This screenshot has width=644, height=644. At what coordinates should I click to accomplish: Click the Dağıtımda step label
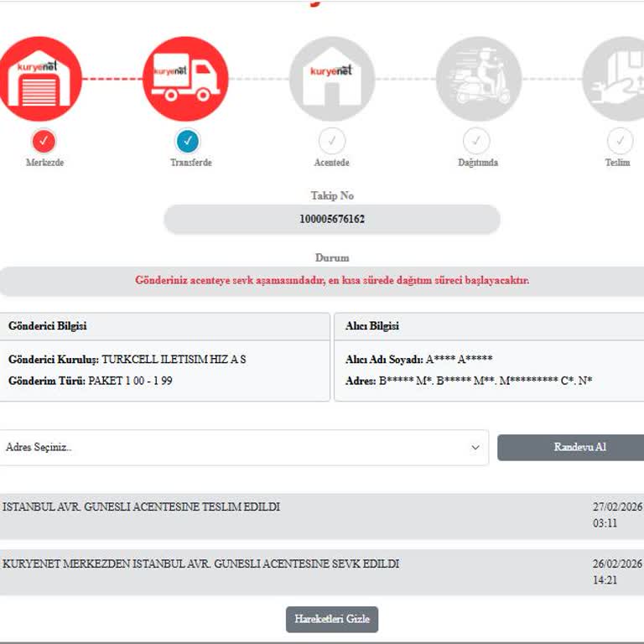pos(478,162)
